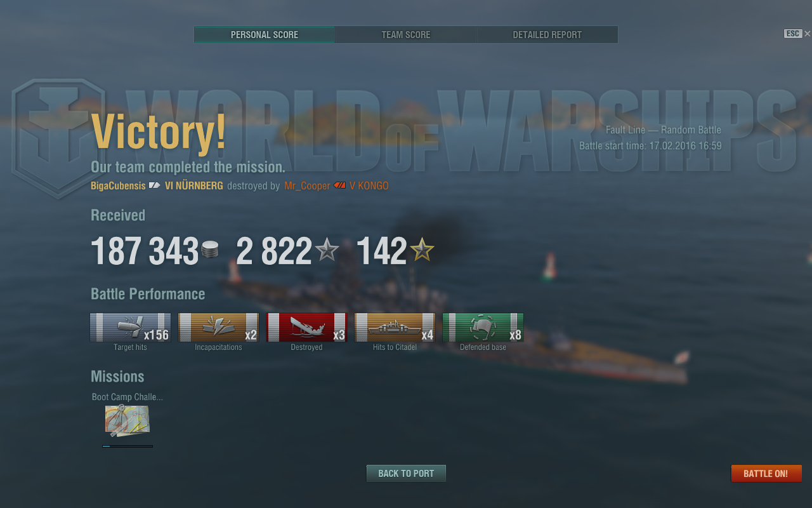812x508 pixels.
Task: Click the Destroyed ships ribbon icon
Action: pyautogui.click(x=306, y=327)
